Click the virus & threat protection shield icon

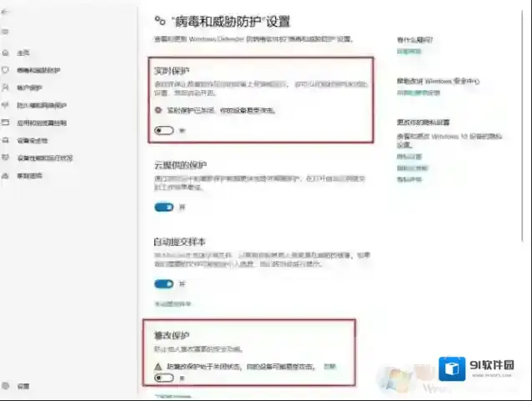point(7,70)
